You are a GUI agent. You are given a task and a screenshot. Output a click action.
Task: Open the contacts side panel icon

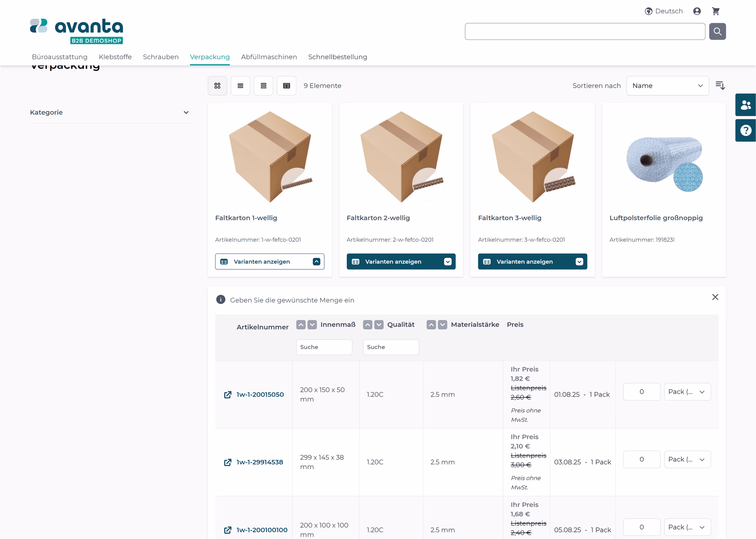[745, 105]
